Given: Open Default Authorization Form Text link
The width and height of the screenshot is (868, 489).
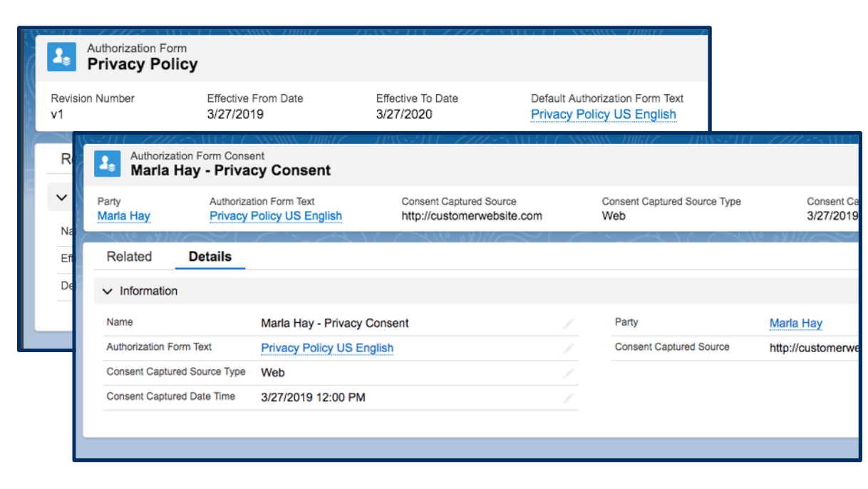Looking at the screenshot, I should [x=603, y=115].
